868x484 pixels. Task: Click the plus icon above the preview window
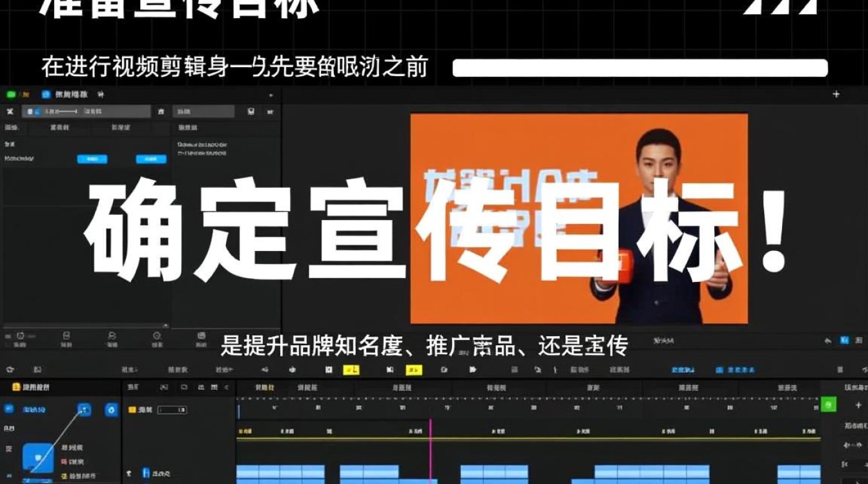(x=836, y=94)
